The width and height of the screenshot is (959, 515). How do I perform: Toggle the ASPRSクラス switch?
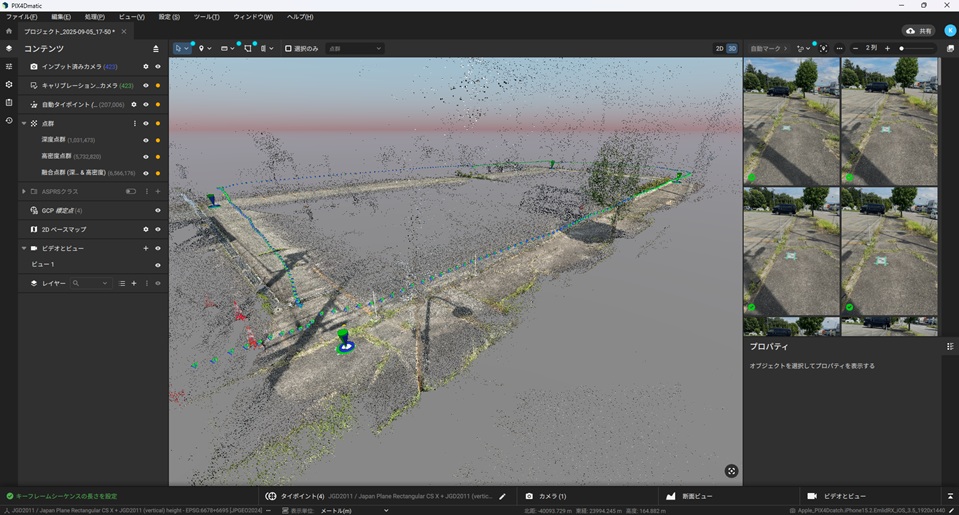coord(130,191)
